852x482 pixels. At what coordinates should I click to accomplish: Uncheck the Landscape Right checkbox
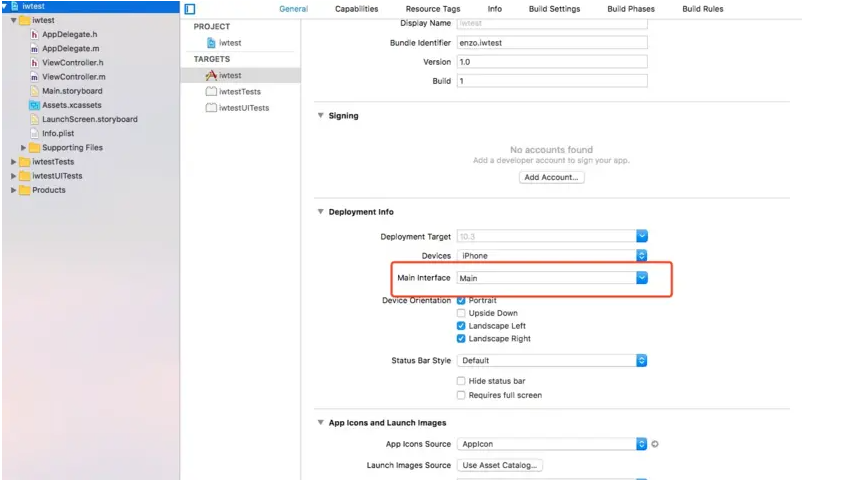(461, 339)
